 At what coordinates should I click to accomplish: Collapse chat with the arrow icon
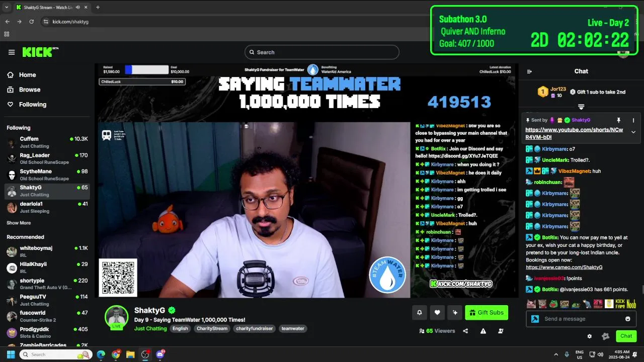[x=529, y=71]
